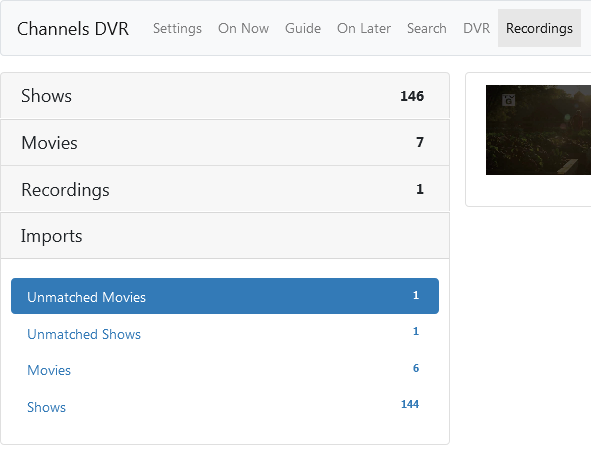The image size is (591, 453).
Task: Click the TV-G rating badge on the thumbnail
Action: (x=508, y=100)
